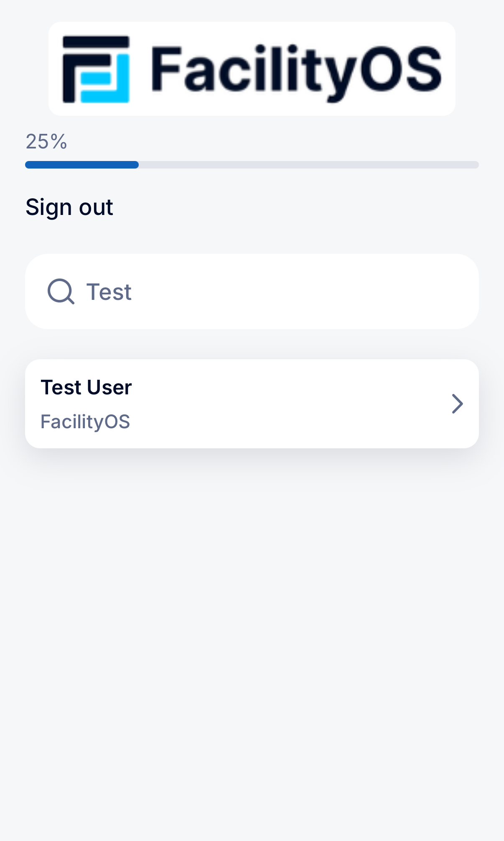
Task: Click the right chevron on Test User card
Action: (458, 404)
